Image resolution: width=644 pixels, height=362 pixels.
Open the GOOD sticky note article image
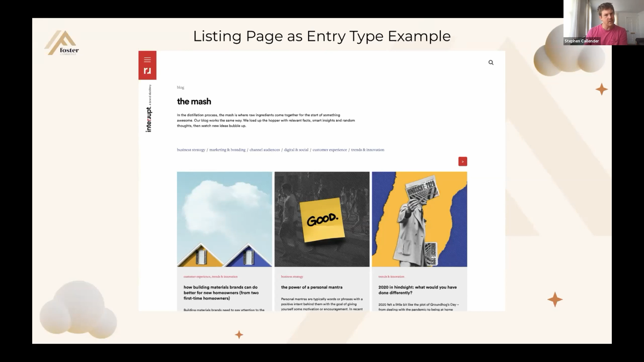click(x=322, y=219)
